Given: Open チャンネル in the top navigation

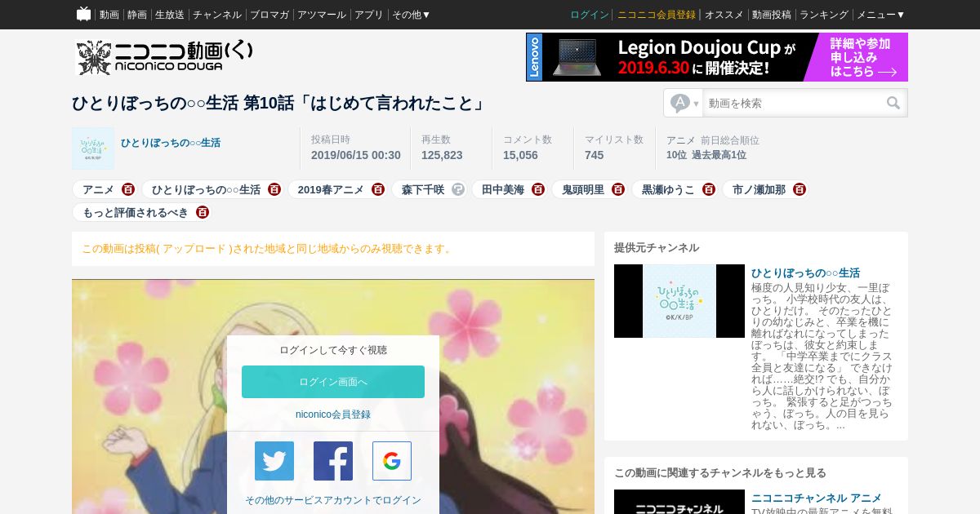Looking at the screenshot, I should click(217, 15).
